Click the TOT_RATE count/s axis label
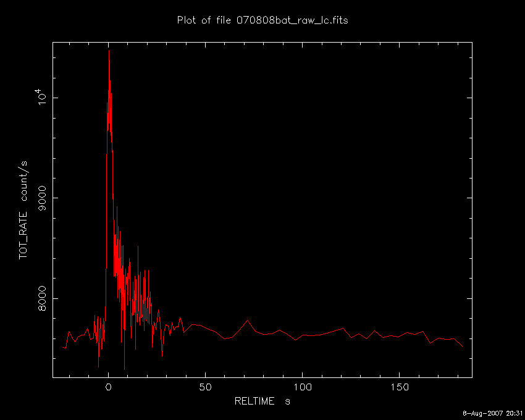The height and width of the screenshot is (420, 525). [x=23, y=210]
